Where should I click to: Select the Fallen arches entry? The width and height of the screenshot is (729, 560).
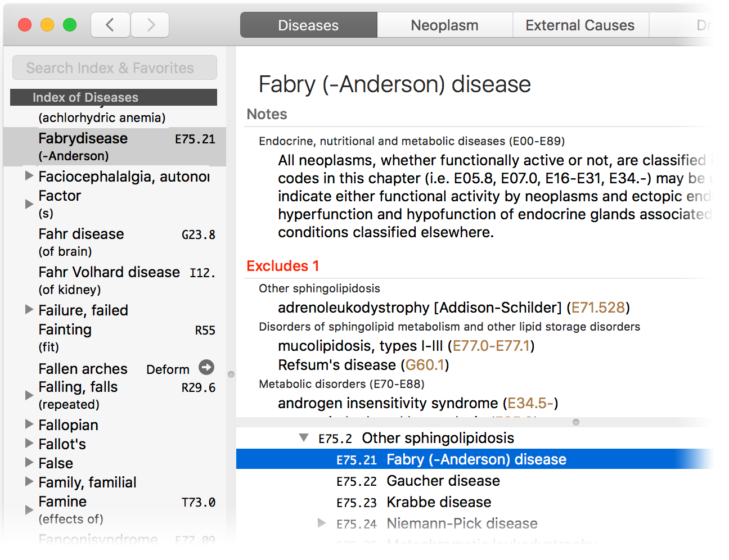(x=115, y=368)
